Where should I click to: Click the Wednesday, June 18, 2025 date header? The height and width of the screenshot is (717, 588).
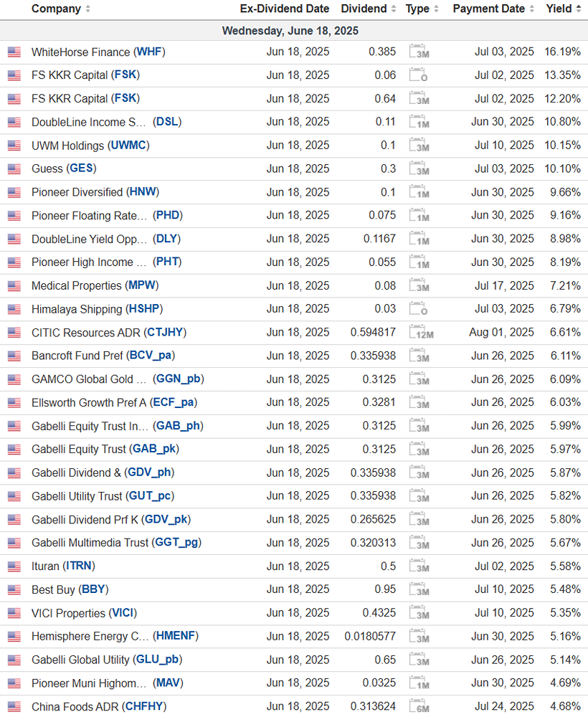pos(290,31)
